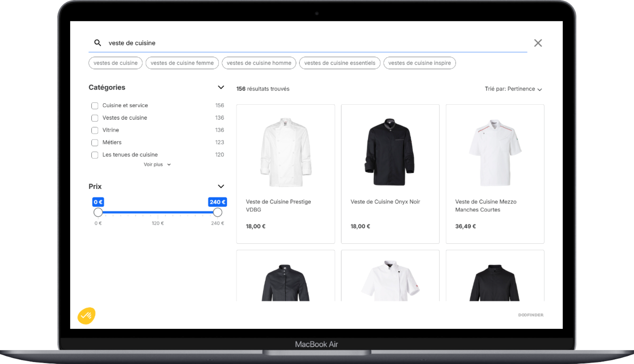The width and height of the screenshot is (634, 364).
Task: Check the Vestes de cuisine category filter
Action: pyautogui.click(x=95, y=118)
